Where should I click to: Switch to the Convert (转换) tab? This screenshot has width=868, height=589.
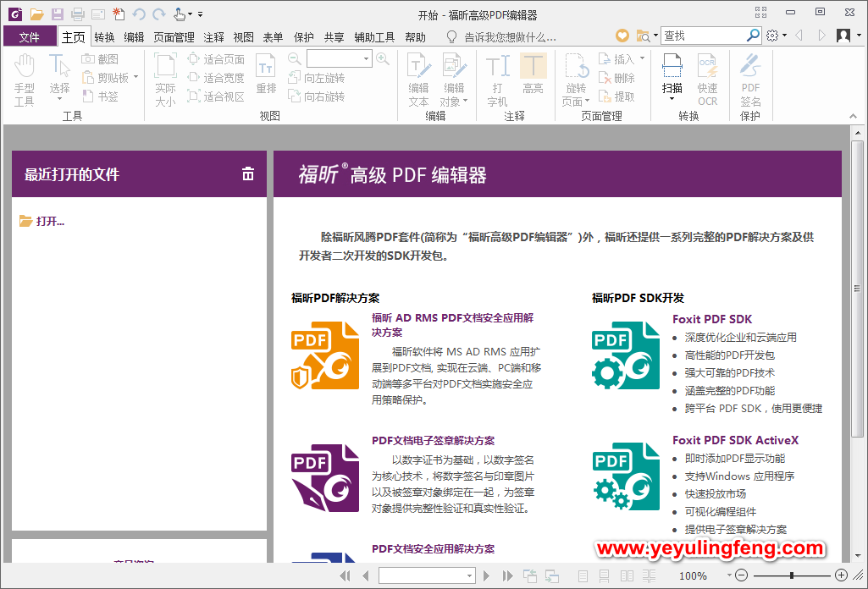(104, 37)
